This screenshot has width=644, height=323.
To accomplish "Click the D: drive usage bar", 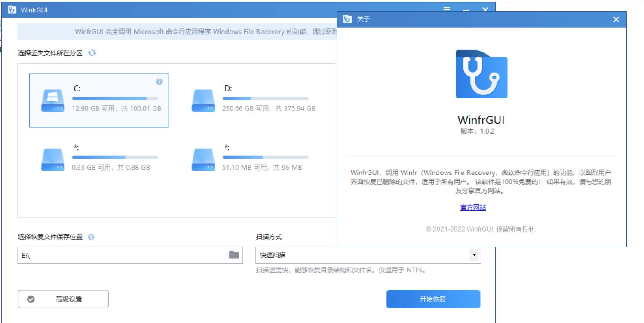I will click(x=265, y=98).
